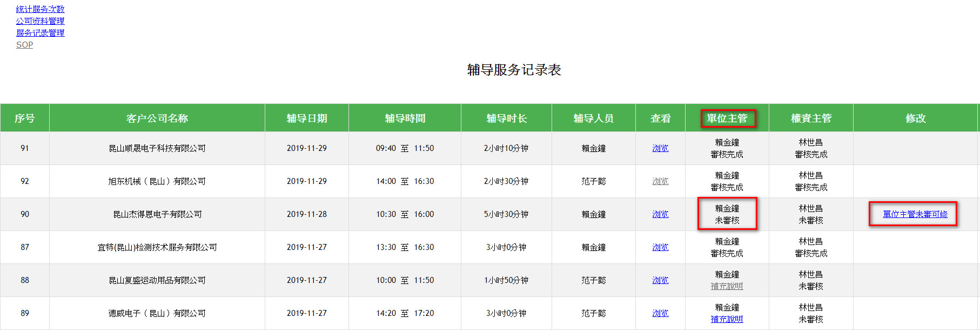Screen dimensions: 980x330
Task: Click the 單位主管未審可修 edit link
Action: [915, 214]
